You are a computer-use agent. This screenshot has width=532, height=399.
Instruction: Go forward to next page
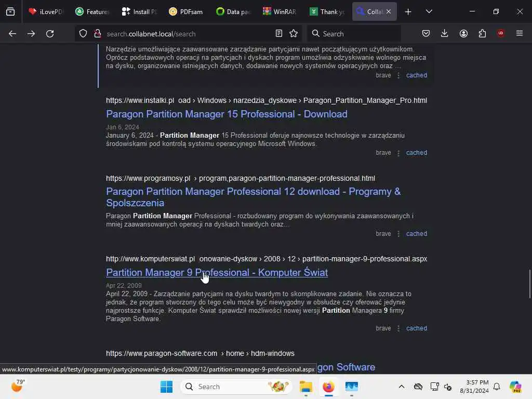coord(31,34)
